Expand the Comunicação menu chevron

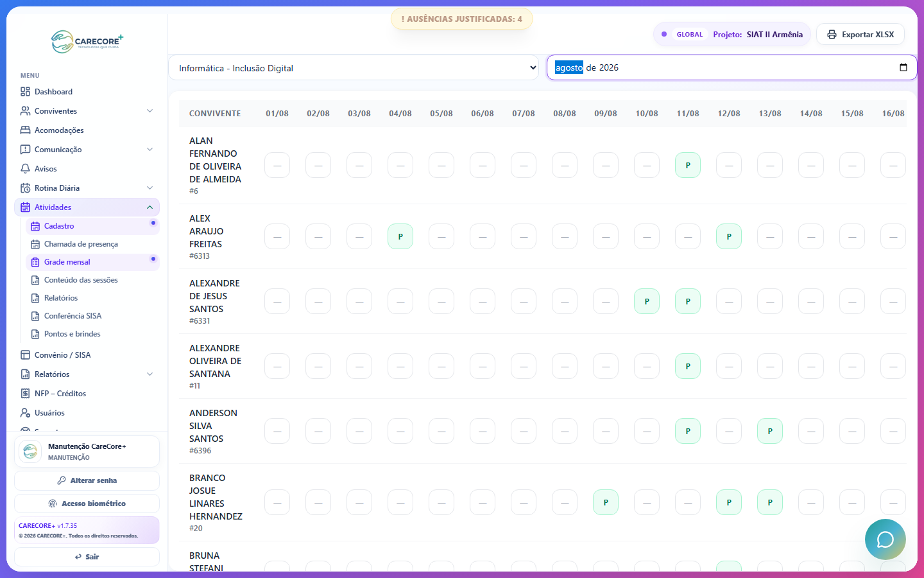[x=150, y=150]
